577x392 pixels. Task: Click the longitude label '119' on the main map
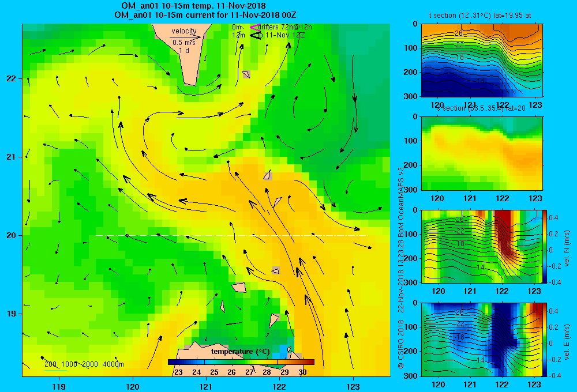coord(59,386)
